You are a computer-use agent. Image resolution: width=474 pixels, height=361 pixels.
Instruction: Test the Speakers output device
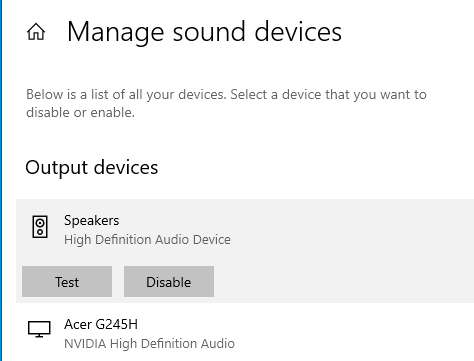pyautogui.click(x=67, y=281)
